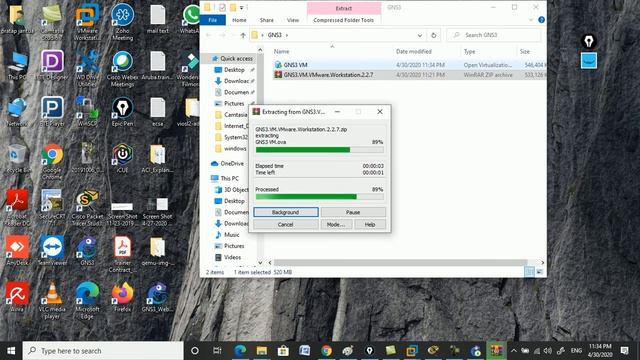Click the taskbar search box
This screenshot has width=640, height=360.
(x=103, y=351)
